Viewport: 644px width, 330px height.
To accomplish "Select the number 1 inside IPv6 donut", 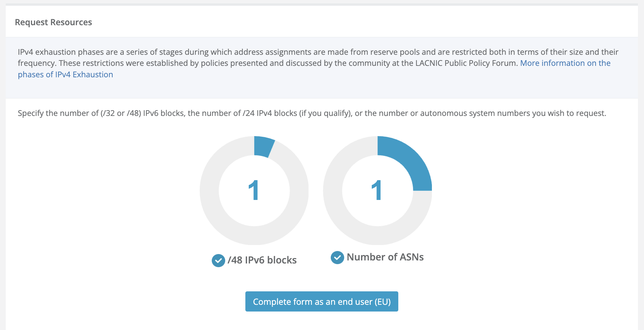I will [254, 191].
